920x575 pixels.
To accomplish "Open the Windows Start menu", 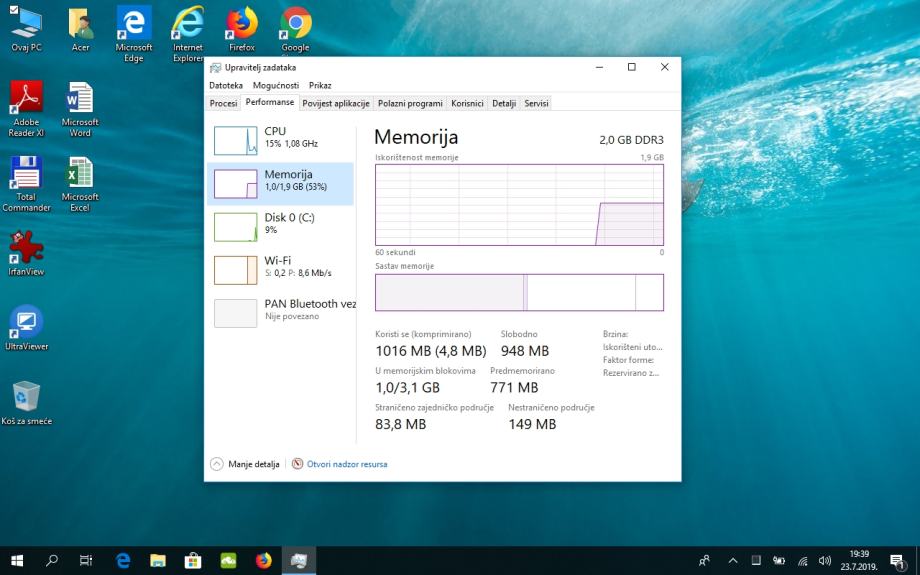I will 17,561.
